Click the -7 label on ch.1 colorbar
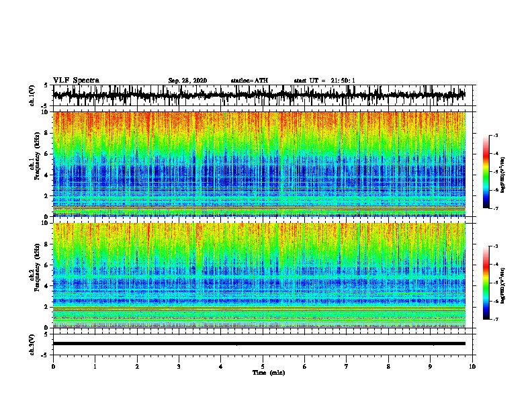This screenshot has height=411, width=532. coord(495,208)
